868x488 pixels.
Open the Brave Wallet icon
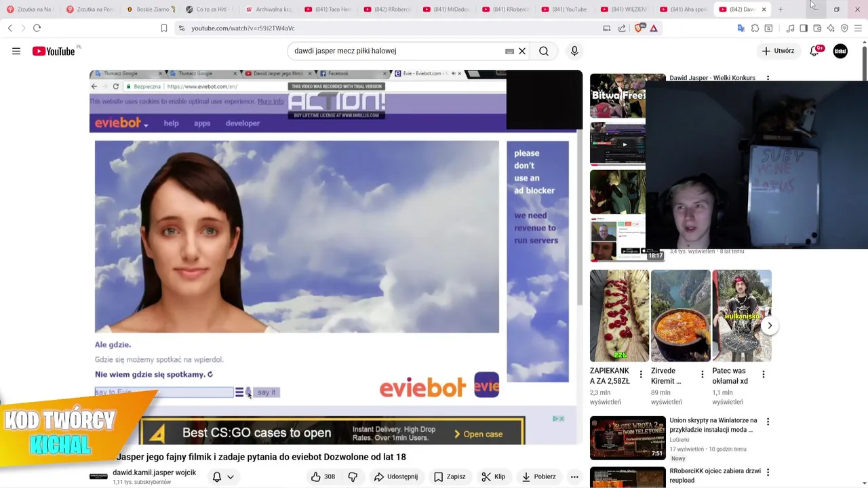point(817,28)
